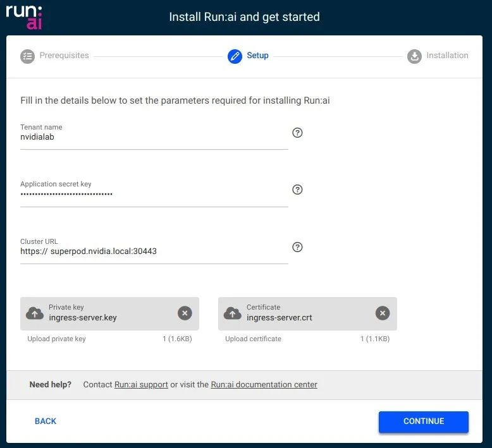This screenshot has width=492, height=448.
Task: Click the 'Need help?' text
Action: coord(51,385)
